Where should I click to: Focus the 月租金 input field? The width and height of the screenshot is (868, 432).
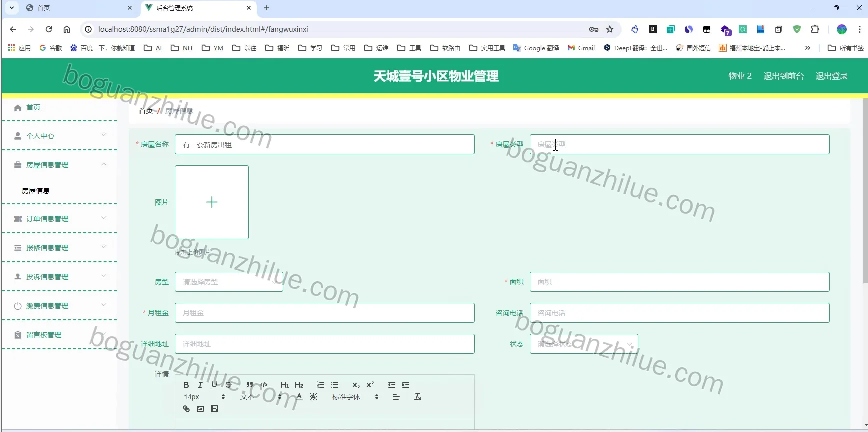(x=325, y=313)
